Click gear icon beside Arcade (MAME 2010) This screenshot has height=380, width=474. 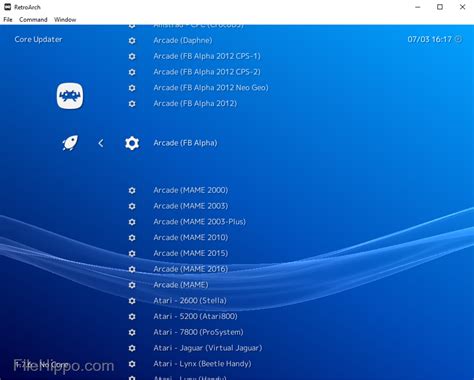pos(132,238)
